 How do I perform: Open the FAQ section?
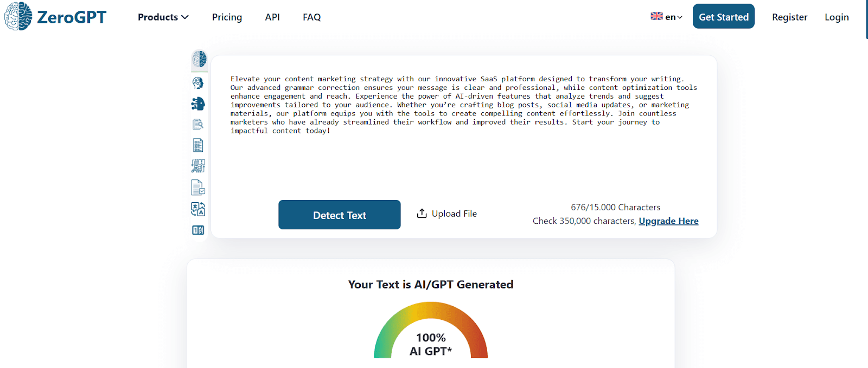click(x=311, y=17)
